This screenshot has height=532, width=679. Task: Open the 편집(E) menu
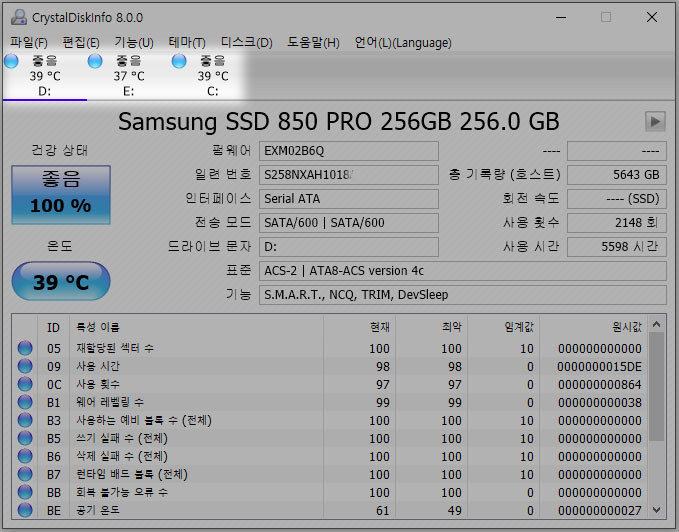coord(81,42)
